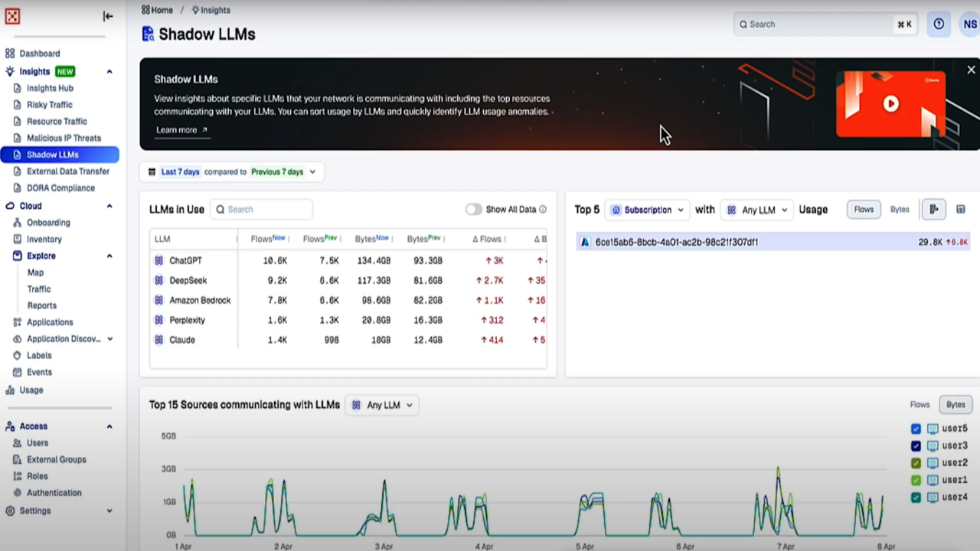This screenshot has width=980, height=551.
Task: Open Risky Traffic in the sidebar
Action: pos(49,105)
